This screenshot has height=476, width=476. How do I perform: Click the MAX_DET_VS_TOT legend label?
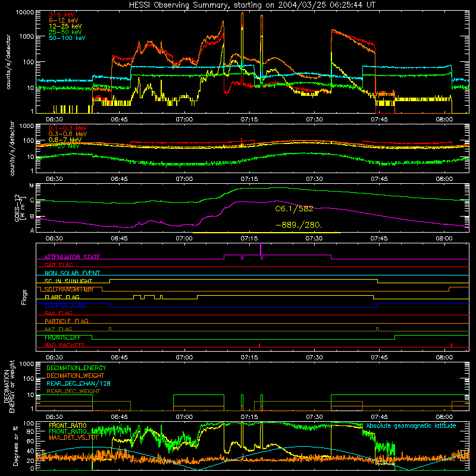click(73, 437)
